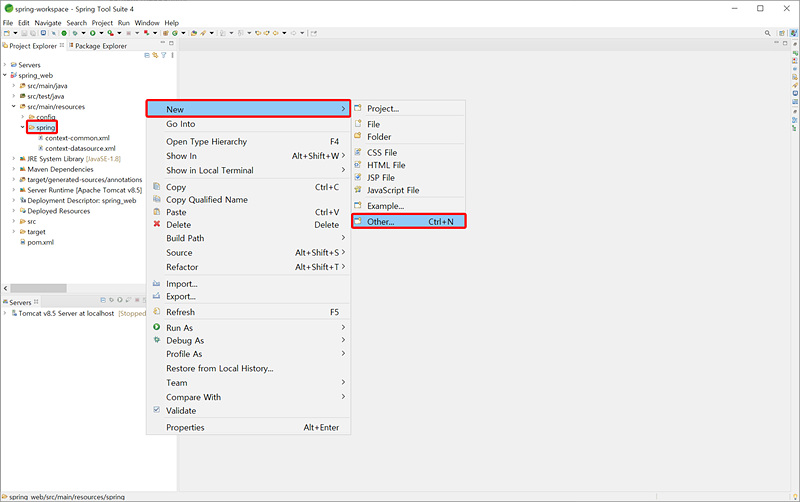Click the Debug bug toolbar icon
800x502 pixels.
pos(75,33)
